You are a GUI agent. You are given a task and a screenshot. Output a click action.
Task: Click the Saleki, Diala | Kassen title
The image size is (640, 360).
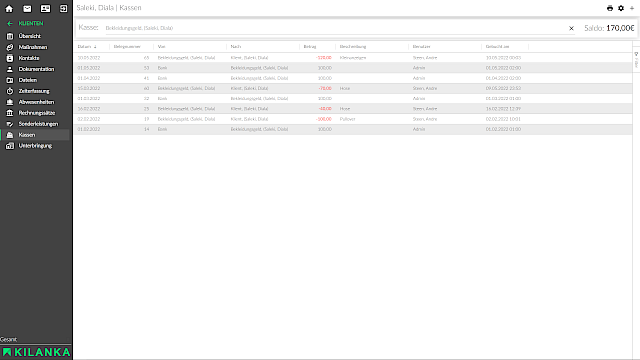pyautogui.click(x=109, y=8)
